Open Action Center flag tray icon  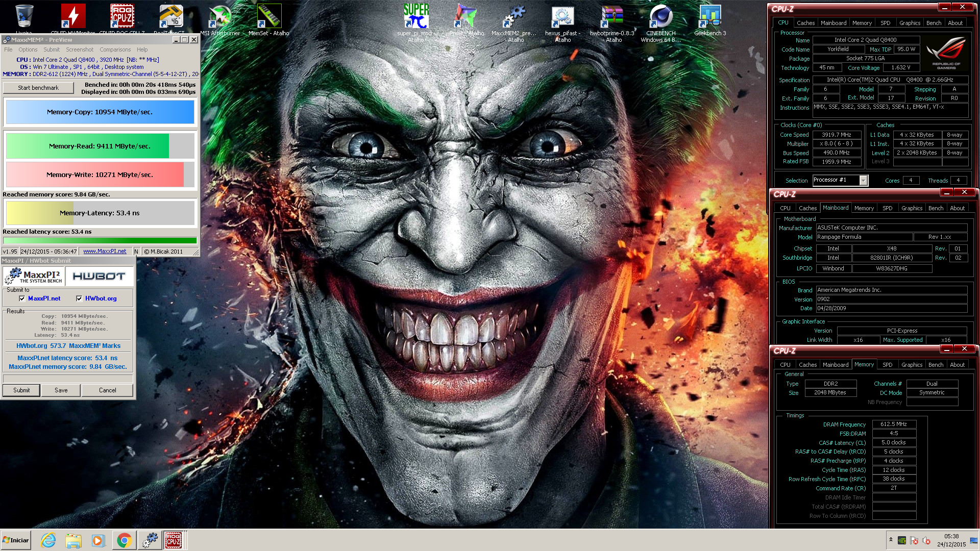(x=914, y=540)
